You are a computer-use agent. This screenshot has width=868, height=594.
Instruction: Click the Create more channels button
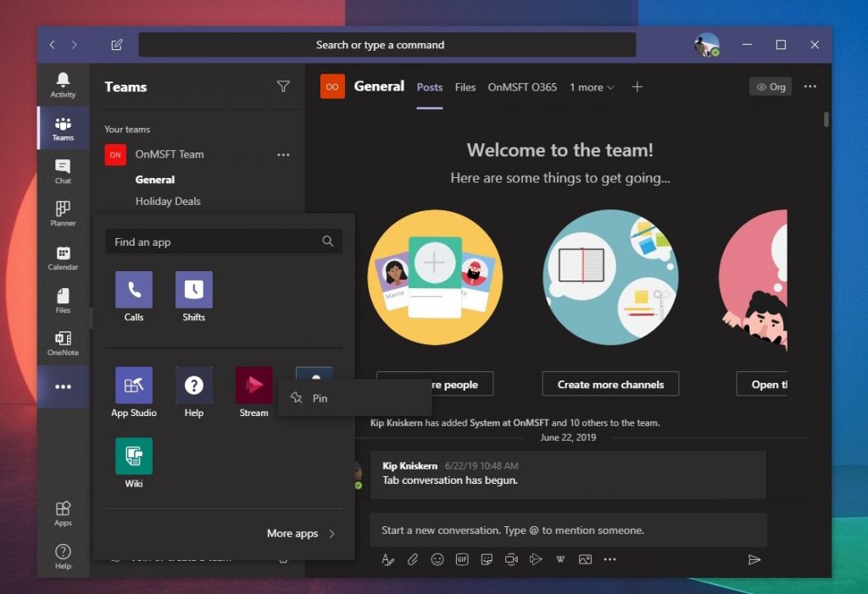pyautogui.click(x=610, y=384)
